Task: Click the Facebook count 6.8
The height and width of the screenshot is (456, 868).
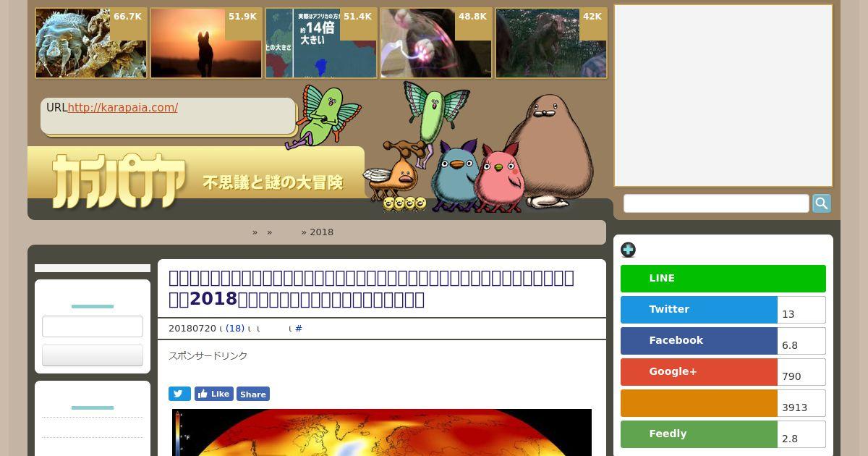Action: [801, 341]
